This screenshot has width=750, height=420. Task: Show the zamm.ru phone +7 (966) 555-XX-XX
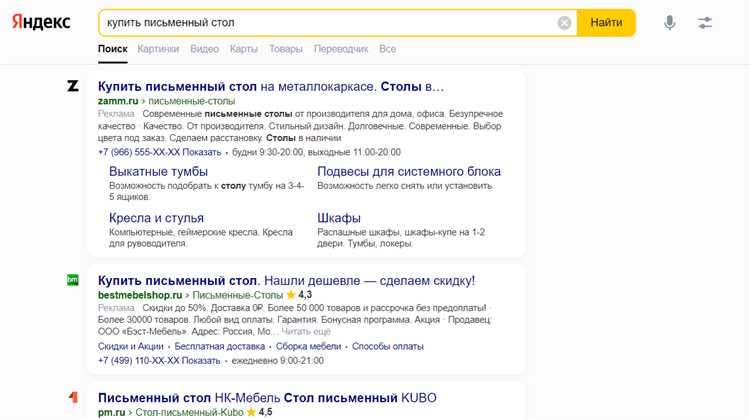click(159, 152)
